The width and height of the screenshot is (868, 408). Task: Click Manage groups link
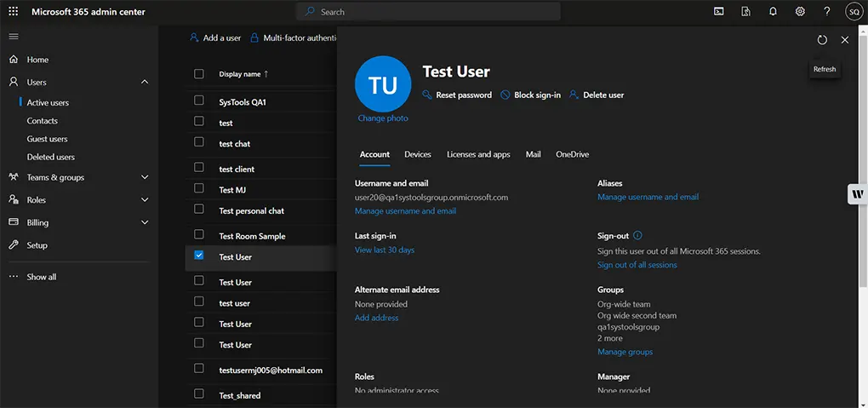pyautogui.click(x=625, y=352)
